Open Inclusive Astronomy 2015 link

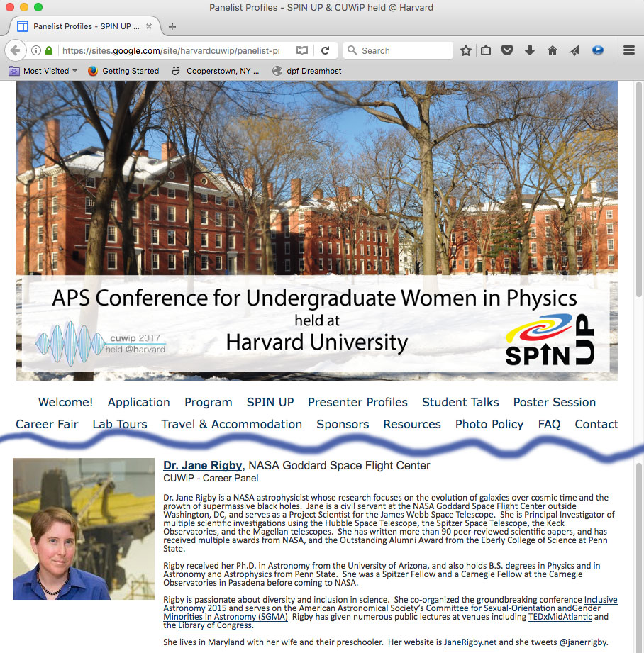195,608
